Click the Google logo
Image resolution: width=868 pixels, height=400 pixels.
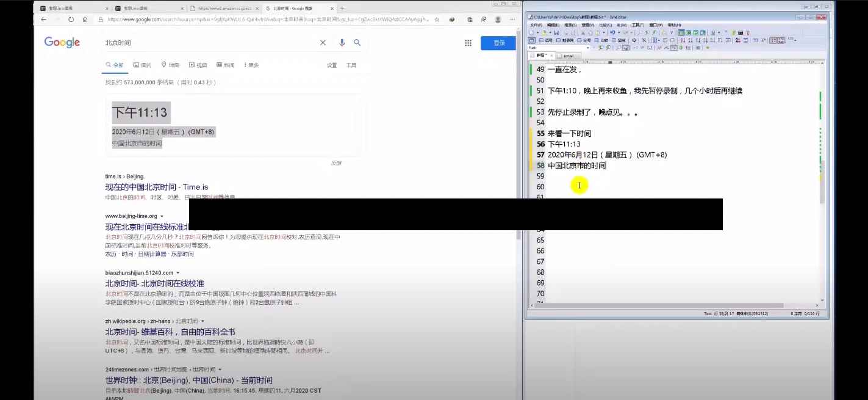tap(62, 42)
